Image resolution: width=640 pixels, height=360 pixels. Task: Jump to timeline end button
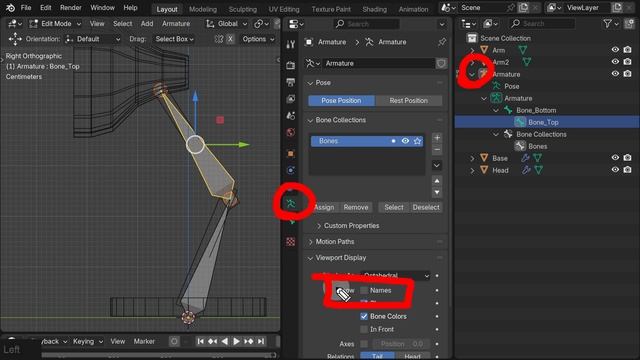261,341
